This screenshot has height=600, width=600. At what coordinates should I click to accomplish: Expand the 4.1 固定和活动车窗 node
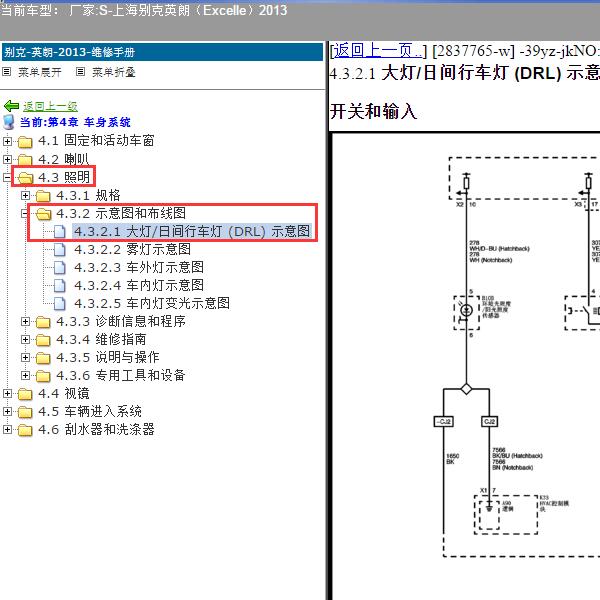7,141
